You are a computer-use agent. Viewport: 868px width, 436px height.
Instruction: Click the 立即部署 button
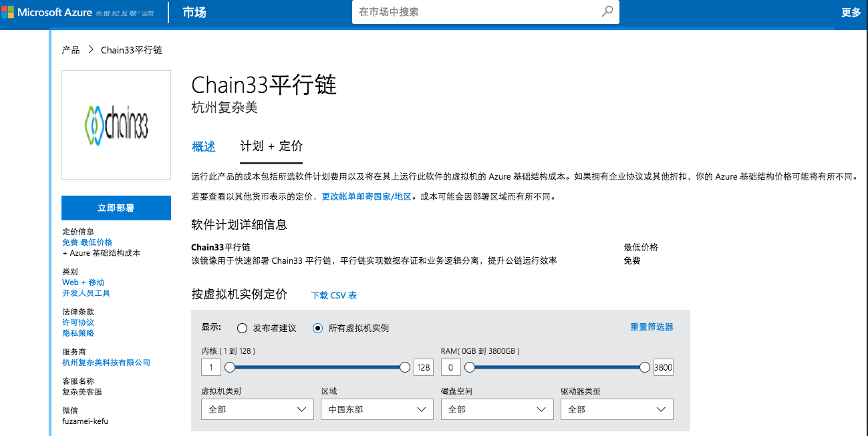pyautogui.click(x=116, y=208)
